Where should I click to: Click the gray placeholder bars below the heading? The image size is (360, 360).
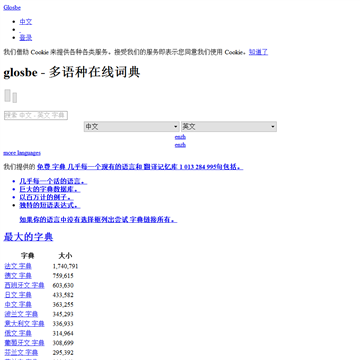coord(10,96)
